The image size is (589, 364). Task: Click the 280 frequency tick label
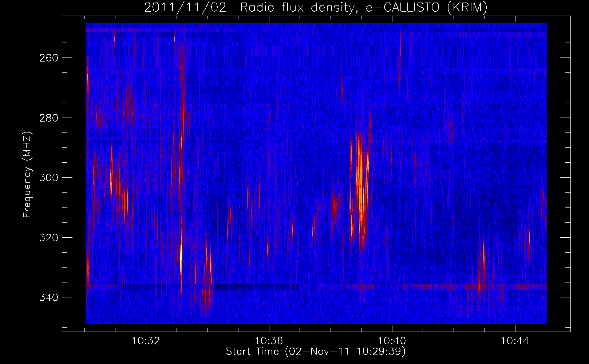48,118
